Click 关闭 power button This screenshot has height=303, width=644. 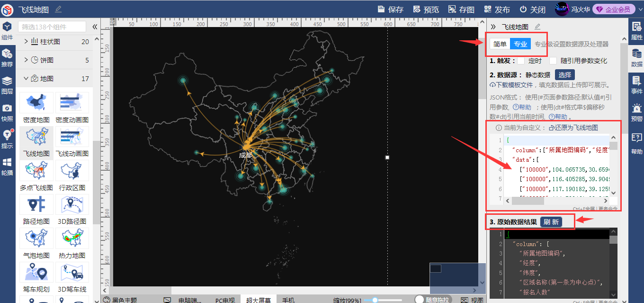click(532, 9)
